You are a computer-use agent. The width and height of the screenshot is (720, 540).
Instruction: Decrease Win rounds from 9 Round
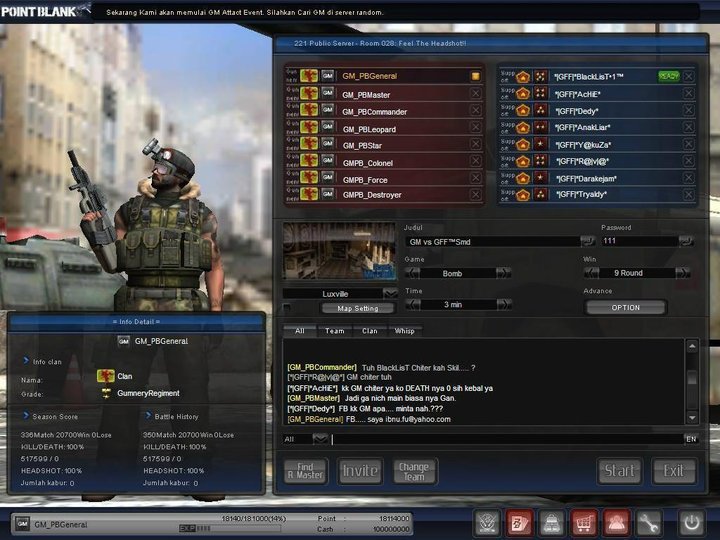click(x=591, y=273)
